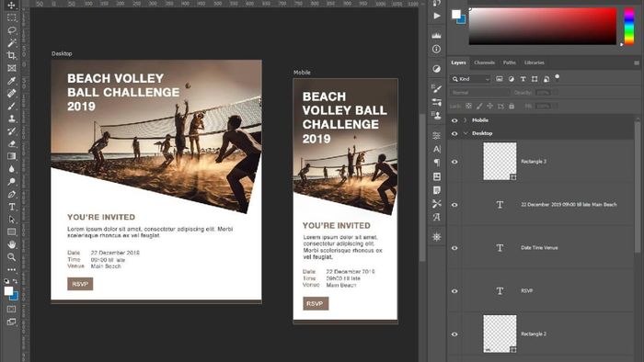
Task: Select the Crop tool
Action: [x=11, y=55]
